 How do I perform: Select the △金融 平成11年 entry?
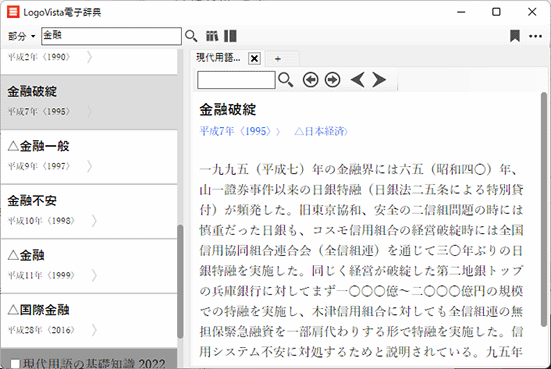[x=89, y=266]
